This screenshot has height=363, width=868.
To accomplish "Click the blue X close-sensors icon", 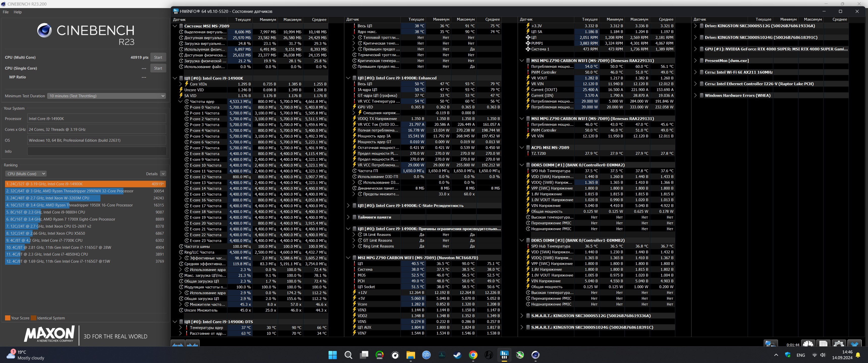I will (854, 344).
